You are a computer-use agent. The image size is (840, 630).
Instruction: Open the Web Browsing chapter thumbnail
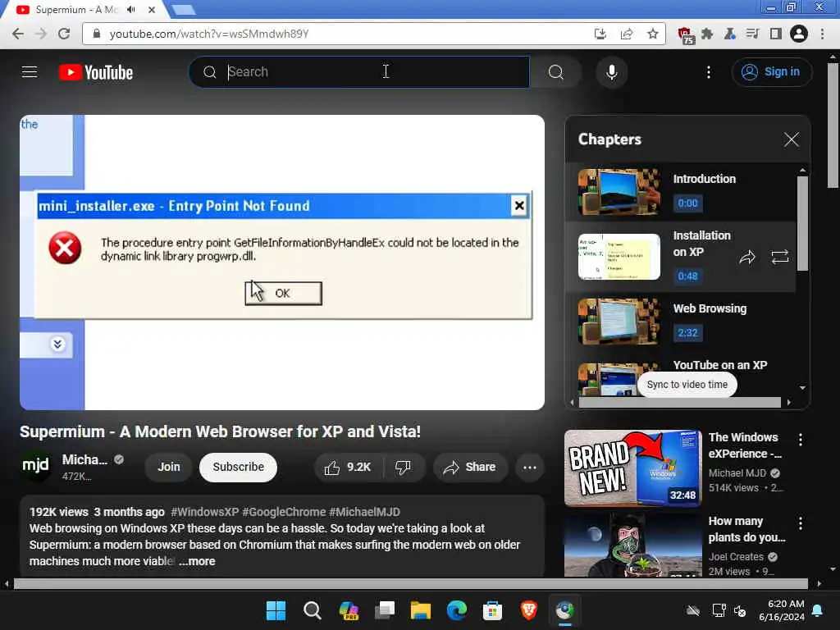pyautogui.click(x=619, y=322)
